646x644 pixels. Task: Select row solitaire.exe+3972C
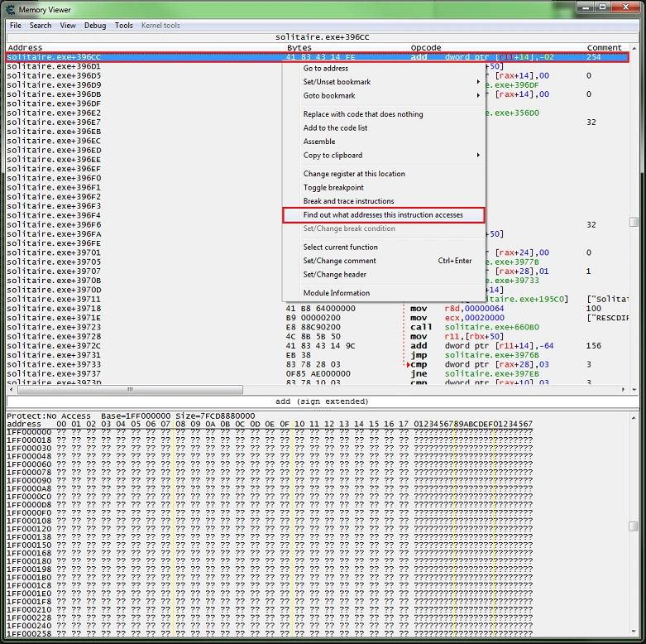click(318, 346)
